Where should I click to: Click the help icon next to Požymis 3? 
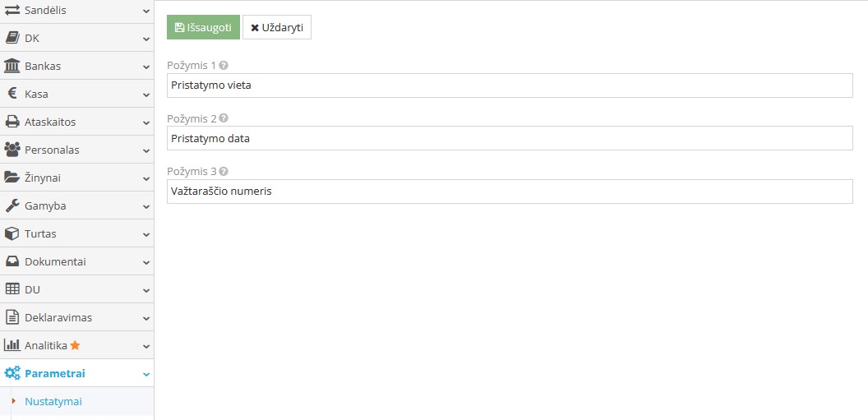224,172
